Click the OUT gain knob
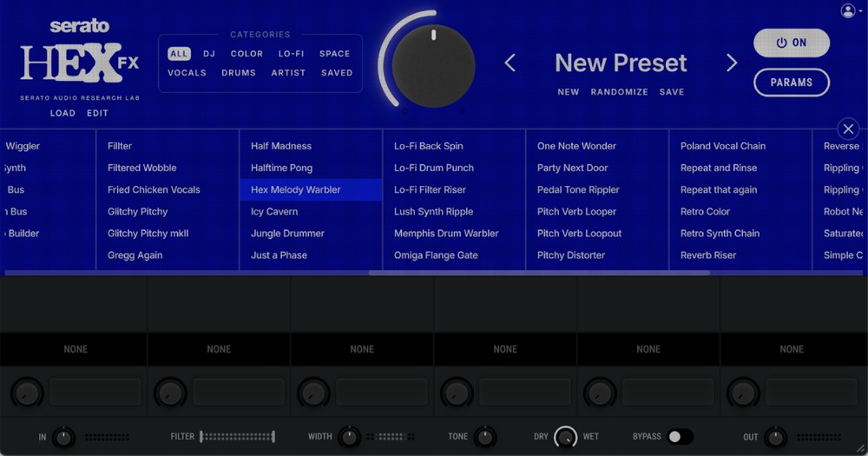Viewport: 868px width, 456px height. pyautogui.click(x=775, y=437)
